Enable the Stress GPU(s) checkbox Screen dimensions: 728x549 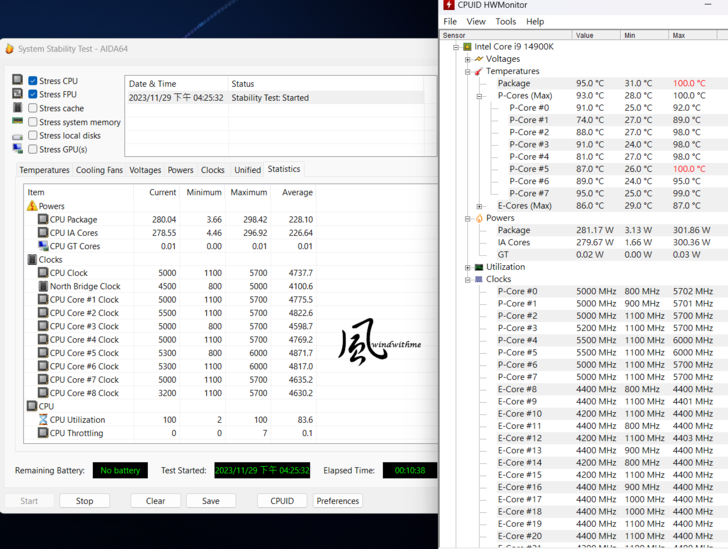tap(33, 149)
